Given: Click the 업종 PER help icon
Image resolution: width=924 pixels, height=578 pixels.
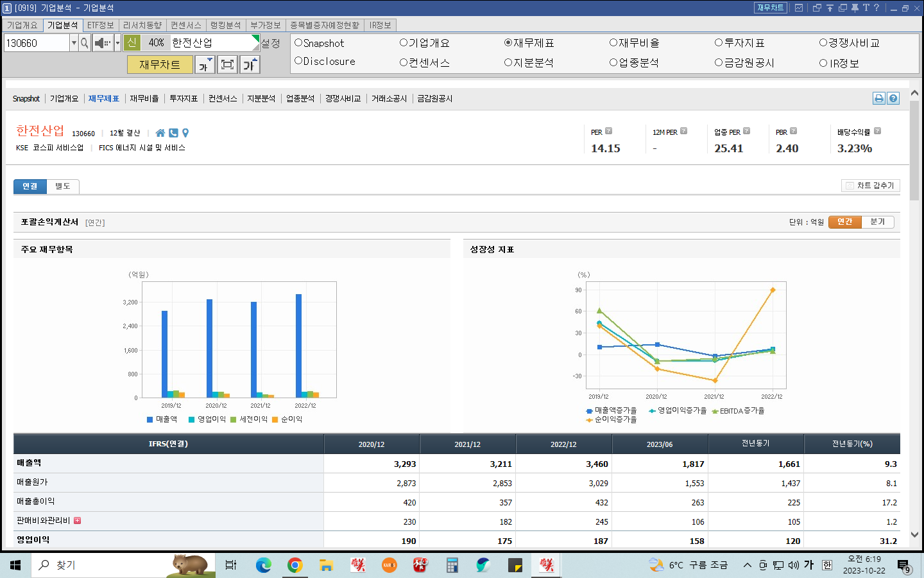Looking at the screenshot, I should click(746, 131).
